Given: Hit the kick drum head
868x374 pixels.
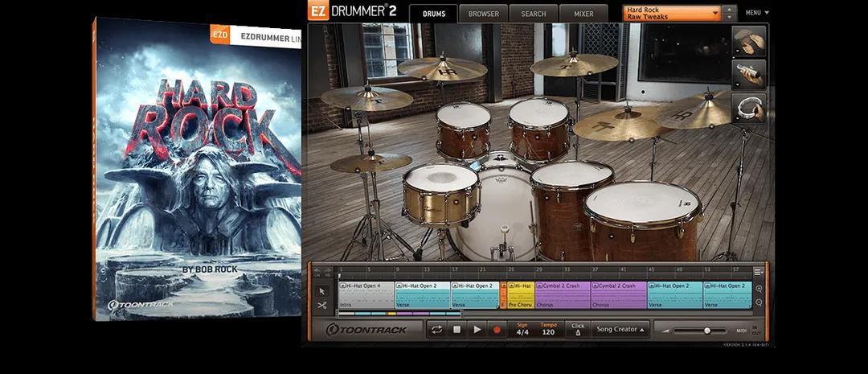Looking at the screenshot, I should point(498,213).
